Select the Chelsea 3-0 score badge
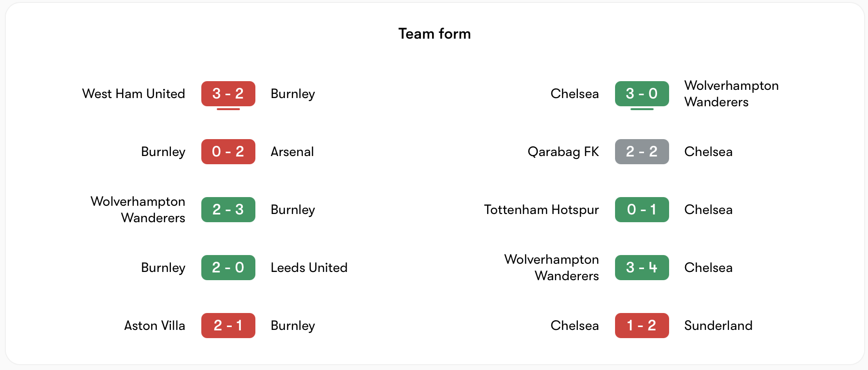868x370 pixels. [642, 94]
